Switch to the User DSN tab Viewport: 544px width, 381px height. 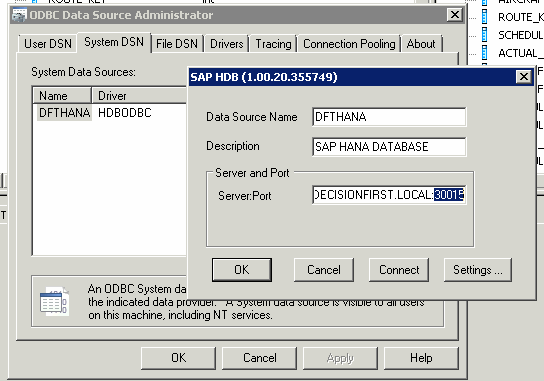(x=48, y=44)
